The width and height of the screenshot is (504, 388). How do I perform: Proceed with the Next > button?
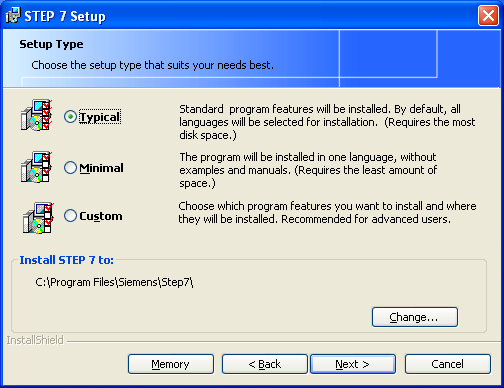tap(353, 364)
